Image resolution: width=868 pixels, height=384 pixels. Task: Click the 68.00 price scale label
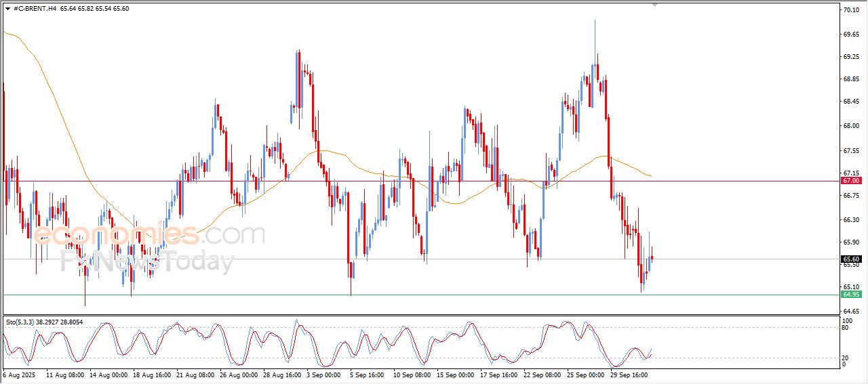pos(850,125)
